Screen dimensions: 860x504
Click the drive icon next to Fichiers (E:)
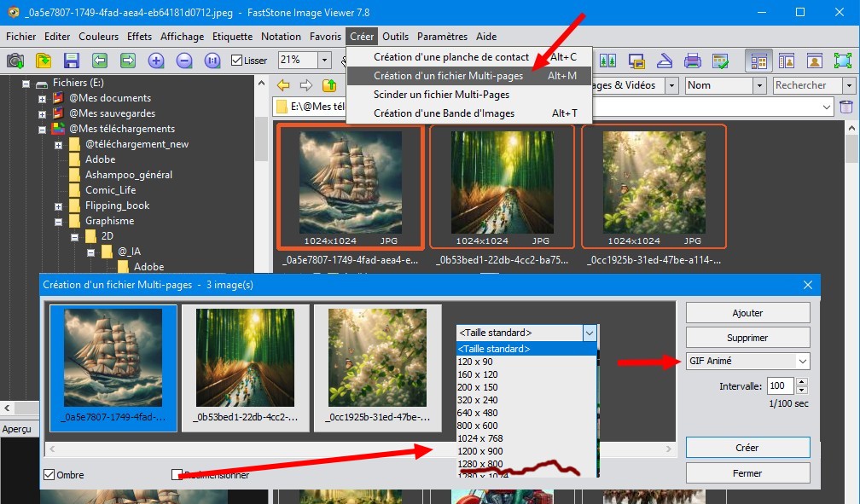(x=42, y=84)
